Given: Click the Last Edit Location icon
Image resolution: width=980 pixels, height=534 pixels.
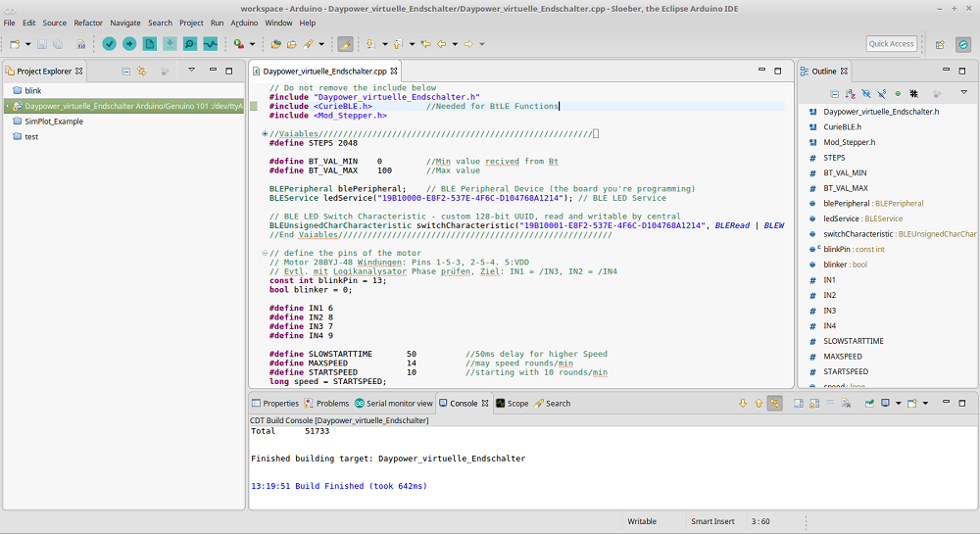Looking at the screenshot, I should 425,44.
